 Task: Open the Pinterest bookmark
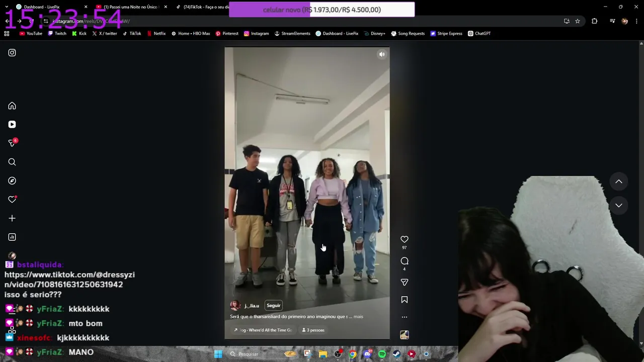227,34
